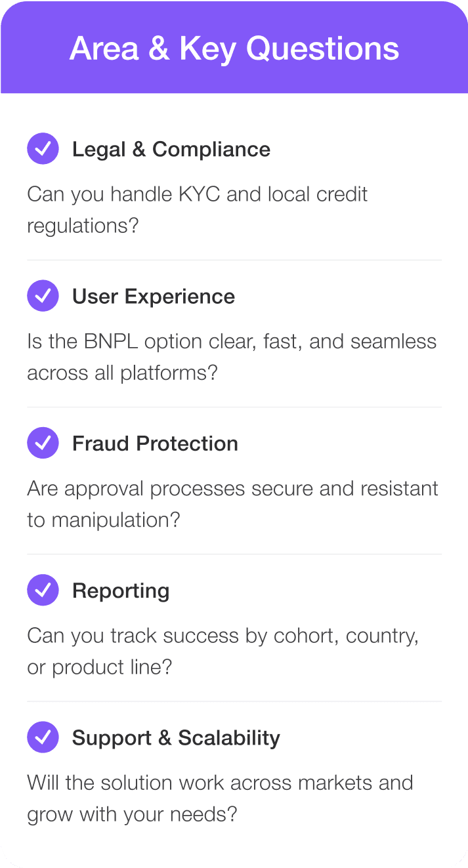Click the track success by cohort question
This screenshot has width=468, height=868.
click(223, 651)
